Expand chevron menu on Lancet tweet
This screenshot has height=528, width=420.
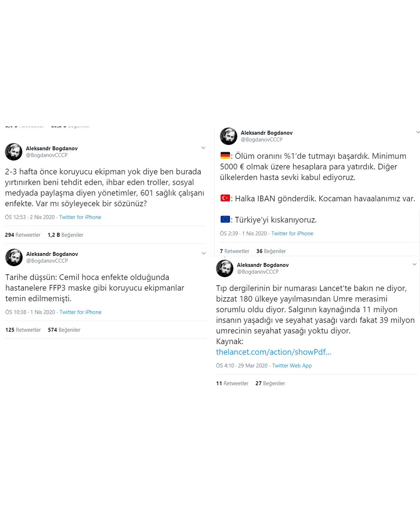(x=415, y=264)
